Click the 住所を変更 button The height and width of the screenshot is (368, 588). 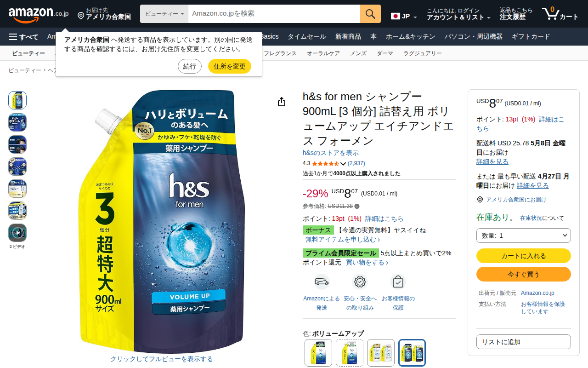point(230,66)
